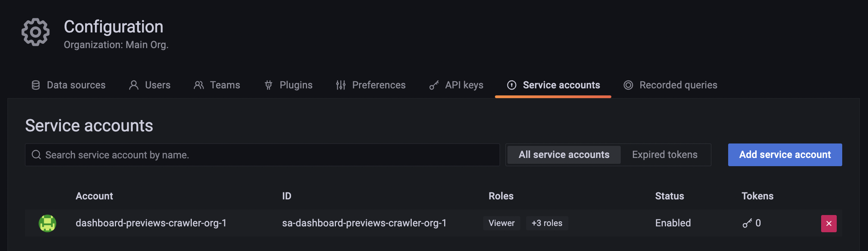The height and width of the screenshot is (251, 868).
Task: Click the API keys key icon
Action: 434,85
